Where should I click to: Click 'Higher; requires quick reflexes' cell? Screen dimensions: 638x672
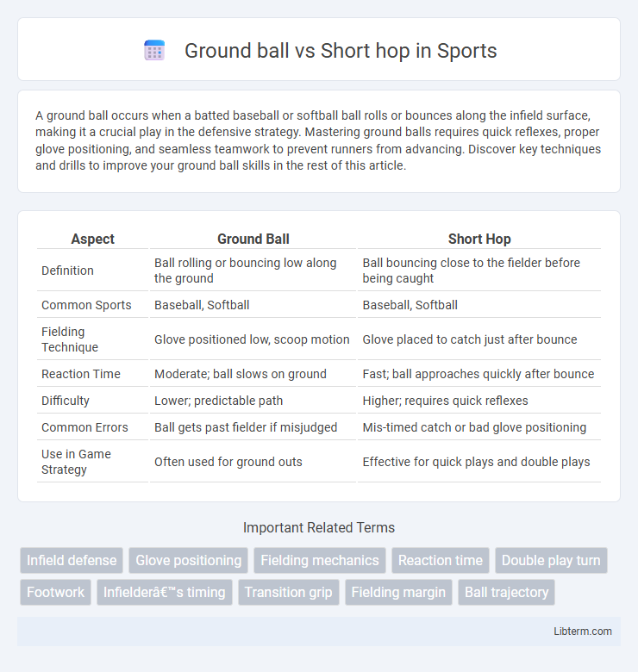(479, 401)
